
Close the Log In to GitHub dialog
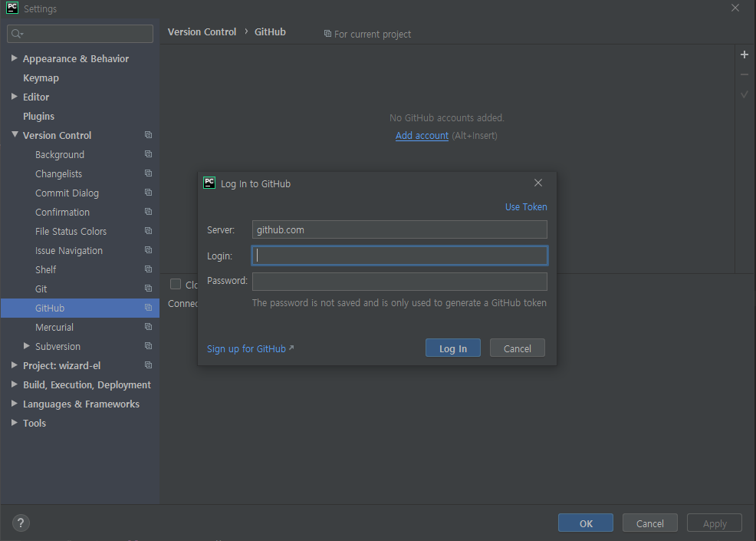[538, 183]
